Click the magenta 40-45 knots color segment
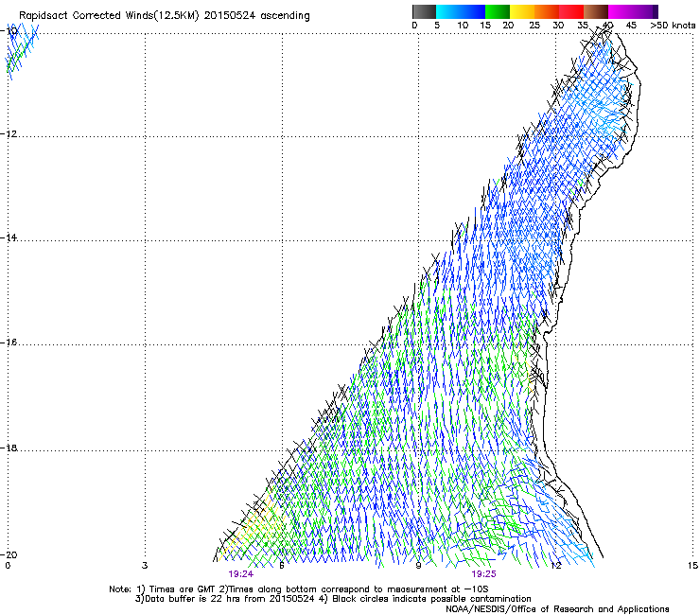700x615 pixels. pyautogui.click(x=621, y=11)
